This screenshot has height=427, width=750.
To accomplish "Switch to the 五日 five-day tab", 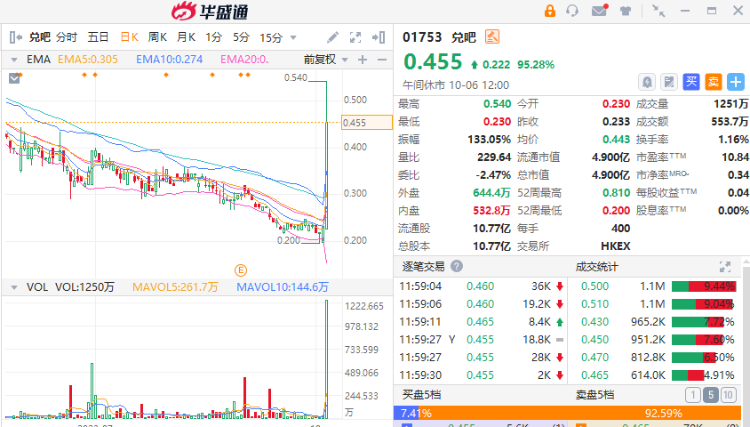I will 98,37.
